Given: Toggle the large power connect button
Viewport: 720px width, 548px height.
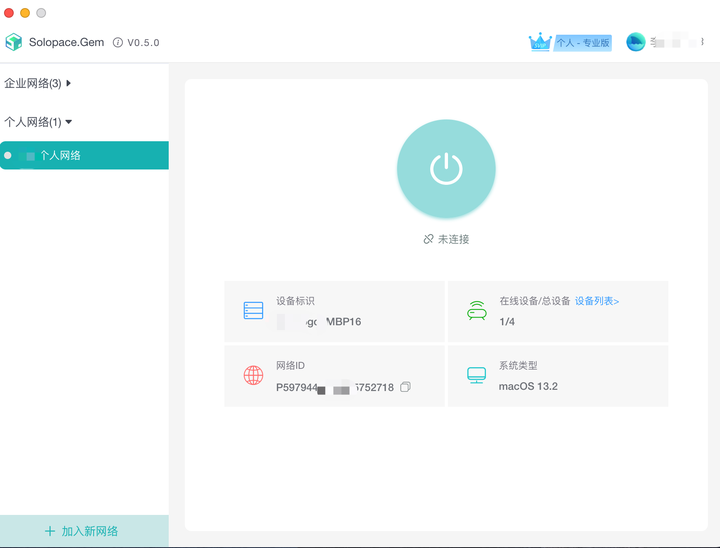Looking at the screenshot, I should click(446, 169).
